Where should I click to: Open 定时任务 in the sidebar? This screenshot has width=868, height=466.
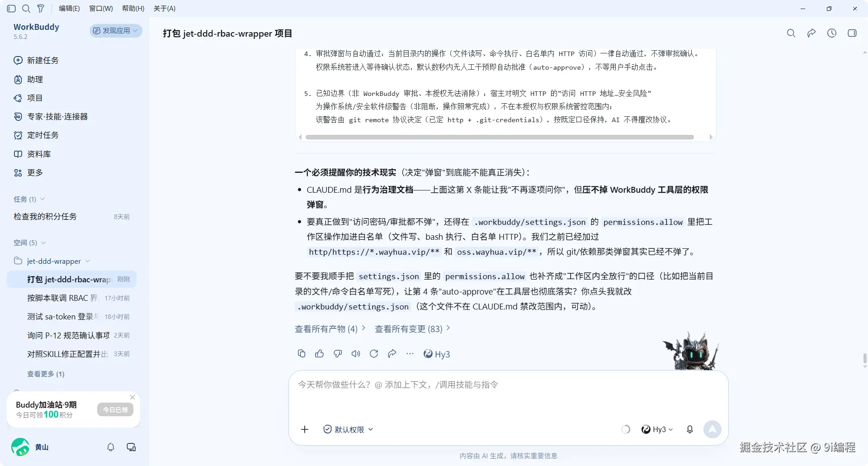pyautogui.click(x=36, y=135)
